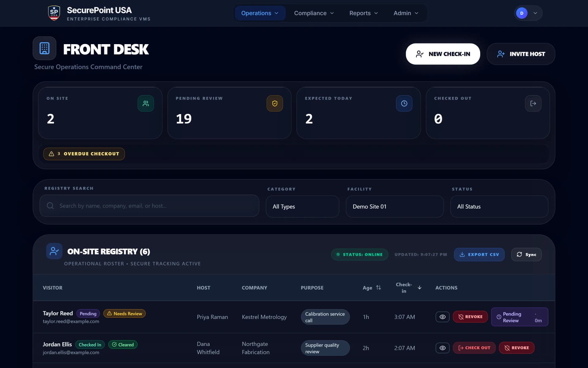Click the SecurePoint USA shield logo

point(54,13)
